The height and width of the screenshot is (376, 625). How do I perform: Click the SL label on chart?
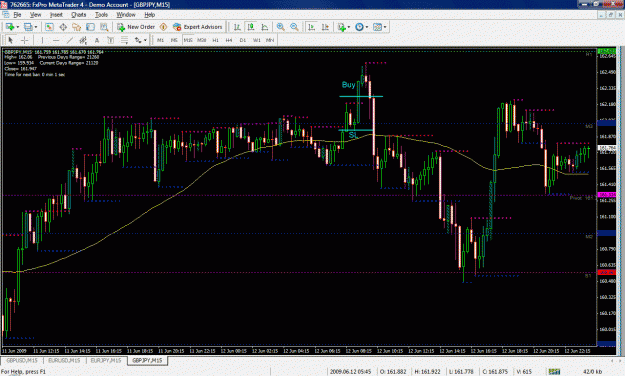(x=353, y=135)
